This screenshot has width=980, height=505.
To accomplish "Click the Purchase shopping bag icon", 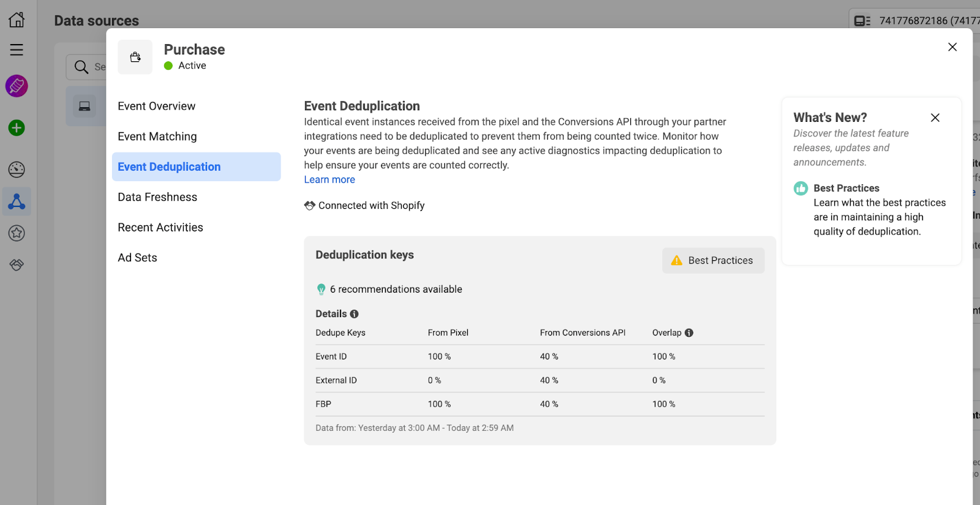I will tap(135, 57).
